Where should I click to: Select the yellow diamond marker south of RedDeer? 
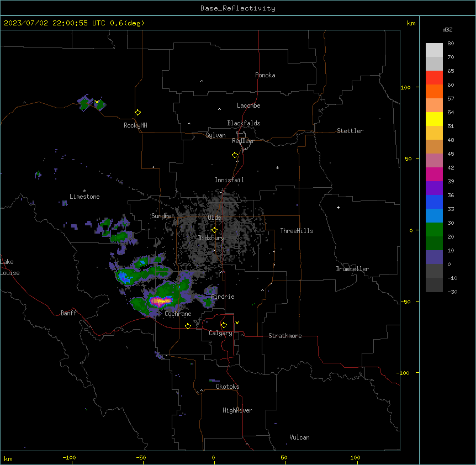(235, 155)
